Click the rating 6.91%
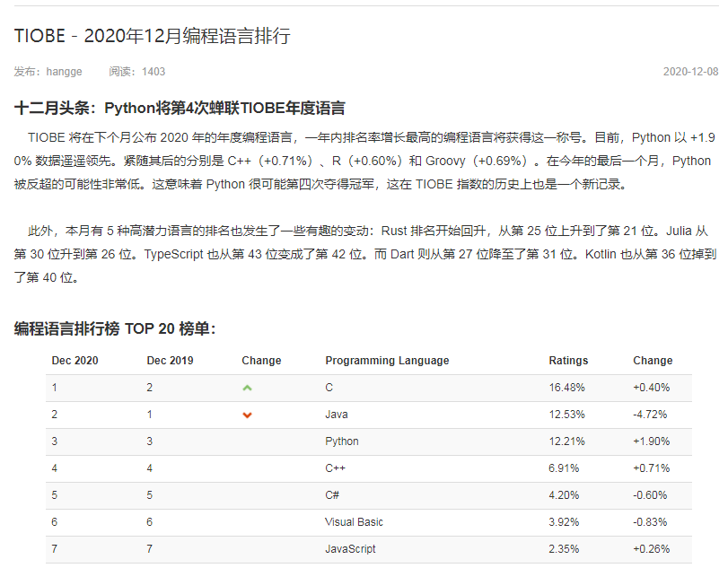This screenshot has height=568, width=728. (564, 468)
